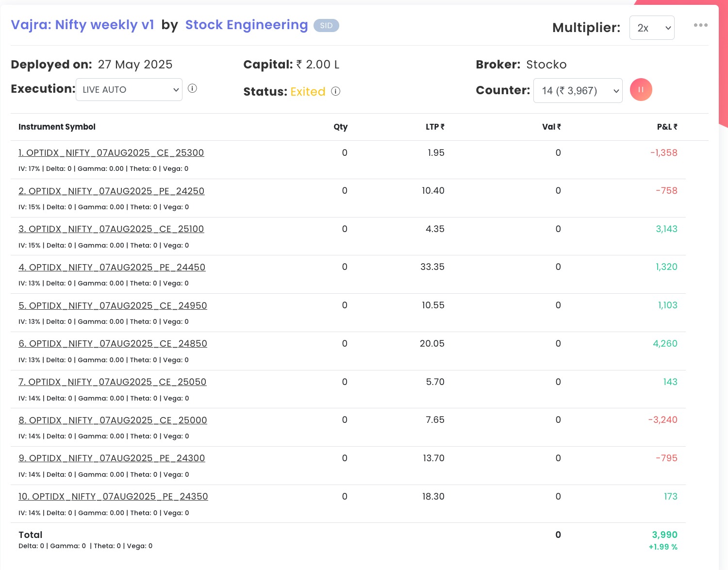Open NIFTY 07AUG2025 CE 25300 instrument
This screenshot has height=570, width=728.
(111, 153)
